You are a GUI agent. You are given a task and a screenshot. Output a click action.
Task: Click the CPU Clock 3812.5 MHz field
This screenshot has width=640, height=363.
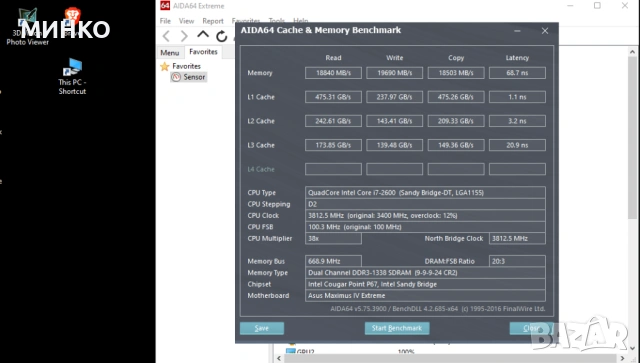coord(425,216)
